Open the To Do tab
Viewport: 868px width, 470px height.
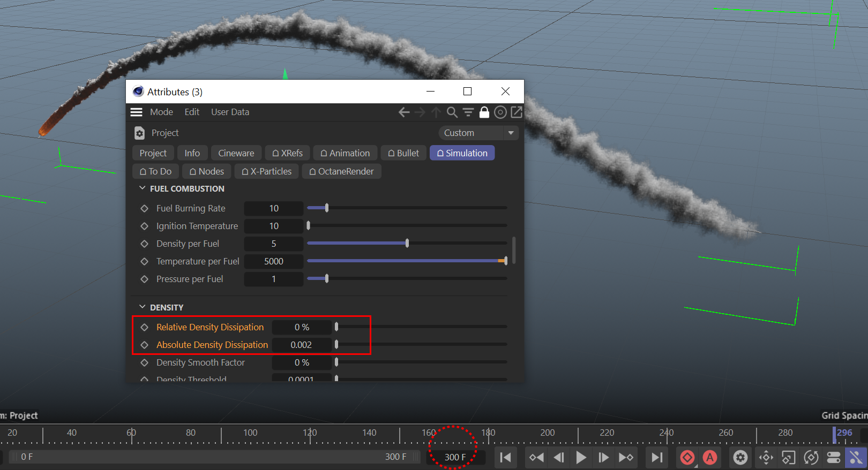click(x=155, y=171)
